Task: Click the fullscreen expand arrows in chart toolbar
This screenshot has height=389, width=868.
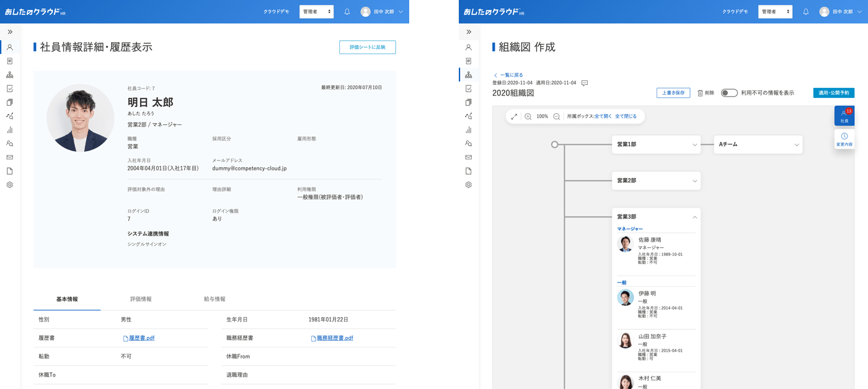Action: (x=514, y=116)
